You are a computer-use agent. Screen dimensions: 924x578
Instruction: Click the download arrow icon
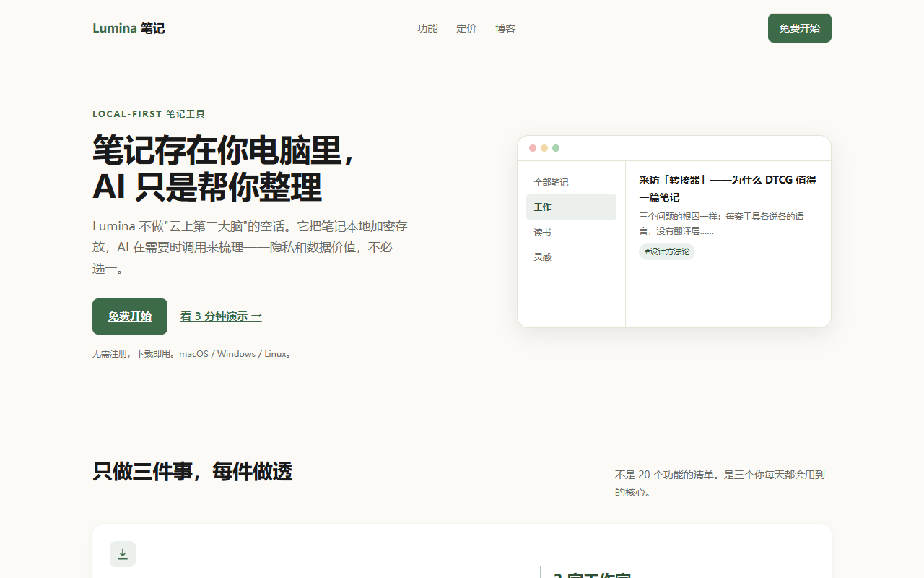[123, 554]
